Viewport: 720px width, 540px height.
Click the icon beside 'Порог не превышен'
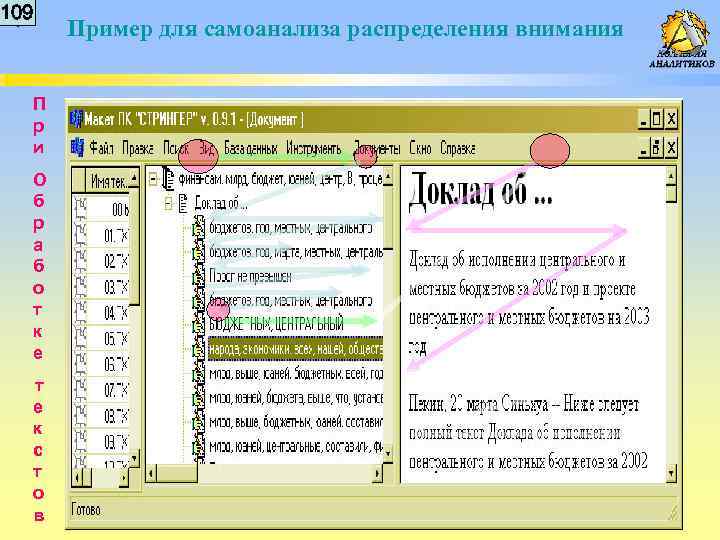click(x=198, y=276)
